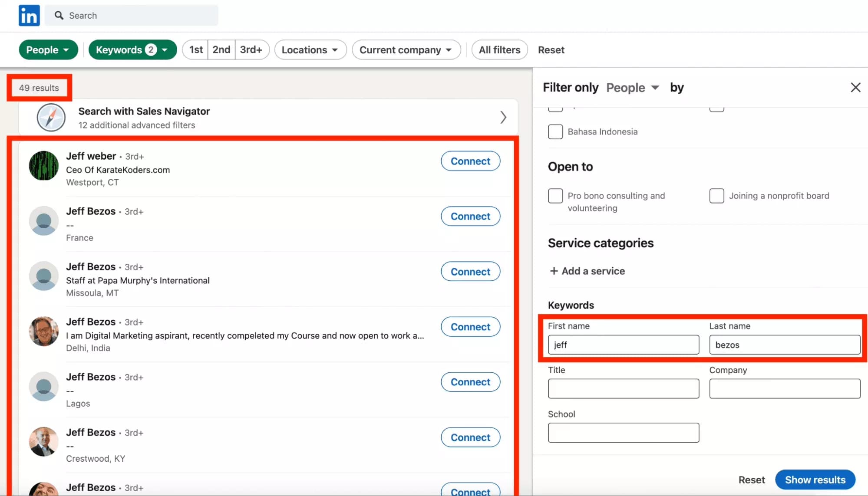Click into the Company keyword field
Viewport: 868px width, 496px height.
click(784, 389)
